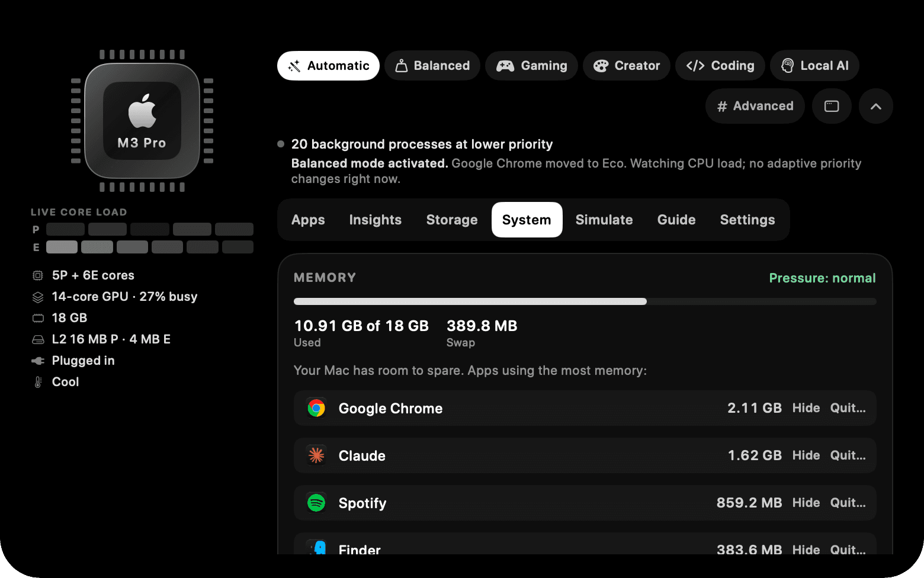Viewport: 924px width, 578px height.
Task: Hide Spotify
Action: click(806, 503)
